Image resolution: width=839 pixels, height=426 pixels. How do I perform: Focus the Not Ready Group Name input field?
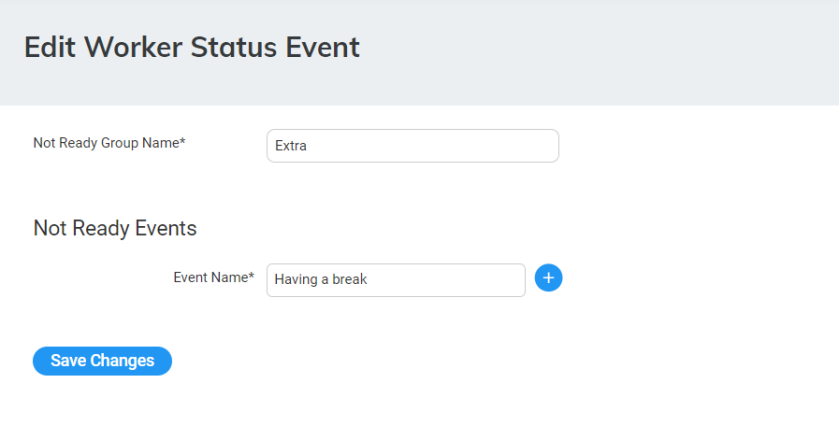(412, 146)
